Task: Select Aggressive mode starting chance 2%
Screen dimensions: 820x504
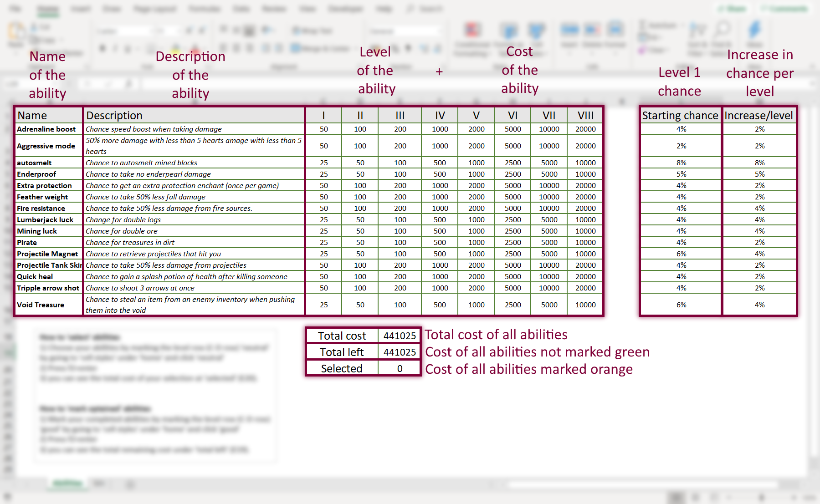Action: point(681,146)
